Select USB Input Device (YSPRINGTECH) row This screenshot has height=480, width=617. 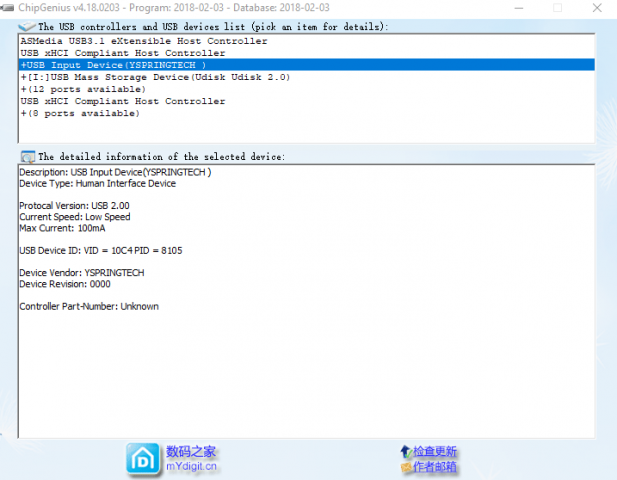(307, 65)
